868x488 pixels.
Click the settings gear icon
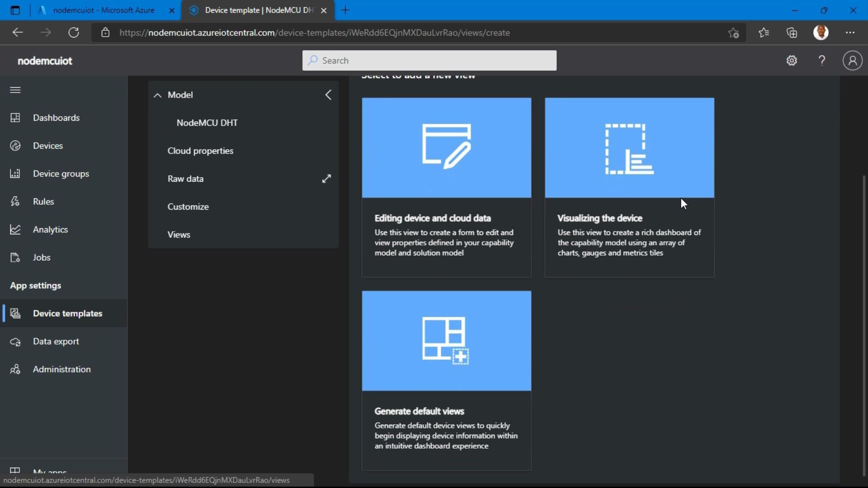791,61
